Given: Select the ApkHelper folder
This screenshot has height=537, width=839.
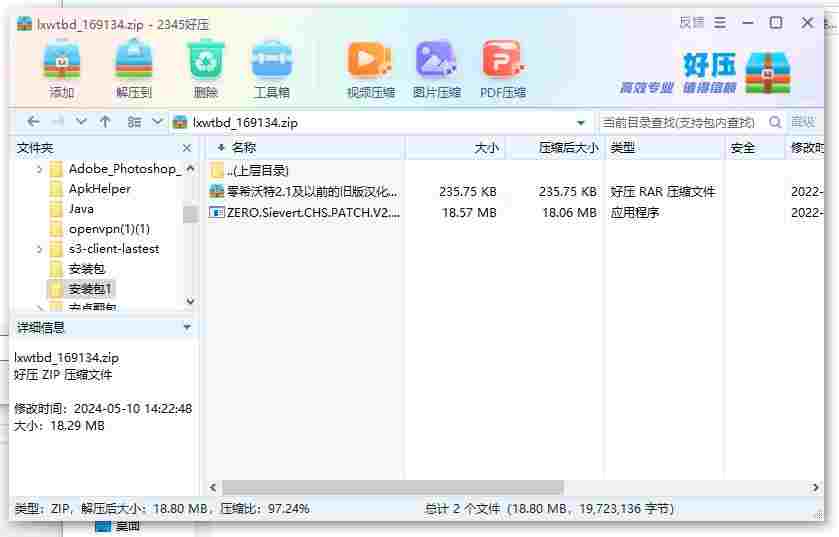Looking at the screenshot, I should pos(100,189).
